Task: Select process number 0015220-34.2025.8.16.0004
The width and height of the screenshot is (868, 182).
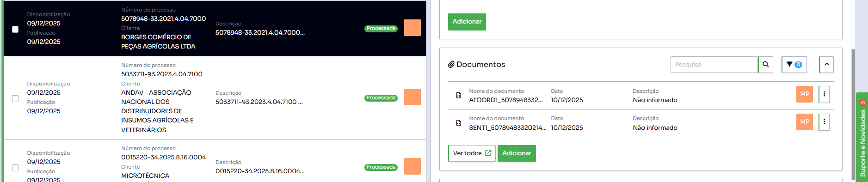Action: tap(164, 157)
